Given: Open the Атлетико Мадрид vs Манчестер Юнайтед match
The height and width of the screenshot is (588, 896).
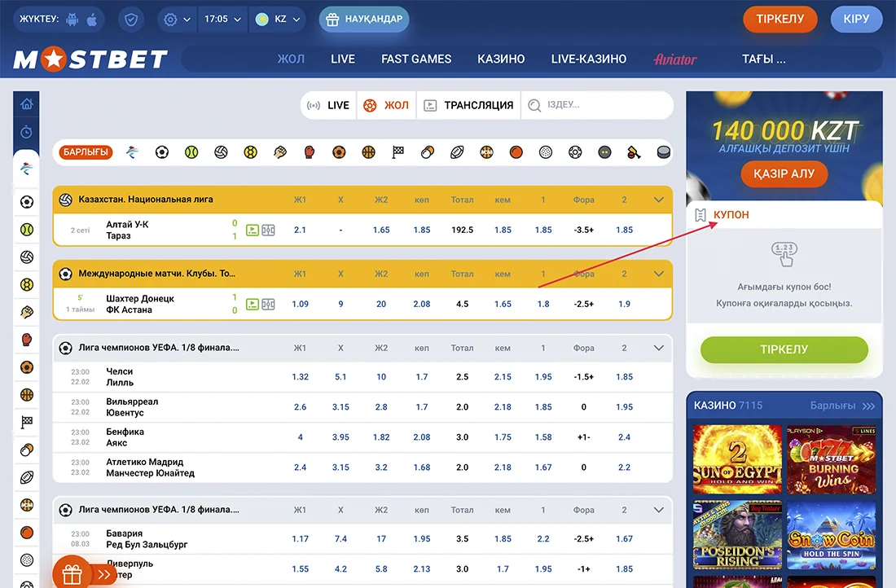Looking at the screenshot, I should coord(151,467).
